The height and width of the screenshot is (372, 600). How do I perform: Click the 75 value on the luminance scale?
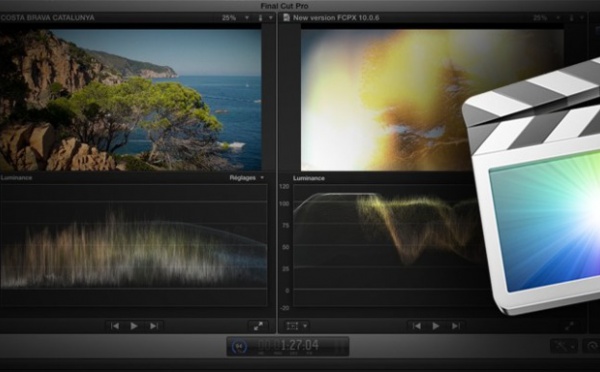[286, 225]
